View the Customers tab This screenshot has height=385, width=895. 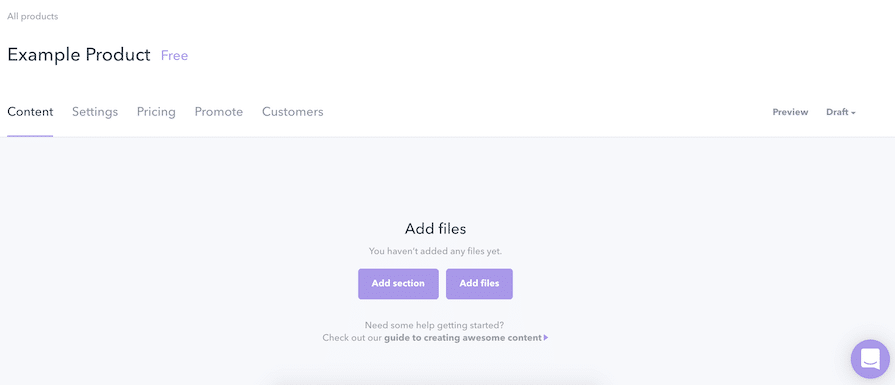tap(293, 112)
